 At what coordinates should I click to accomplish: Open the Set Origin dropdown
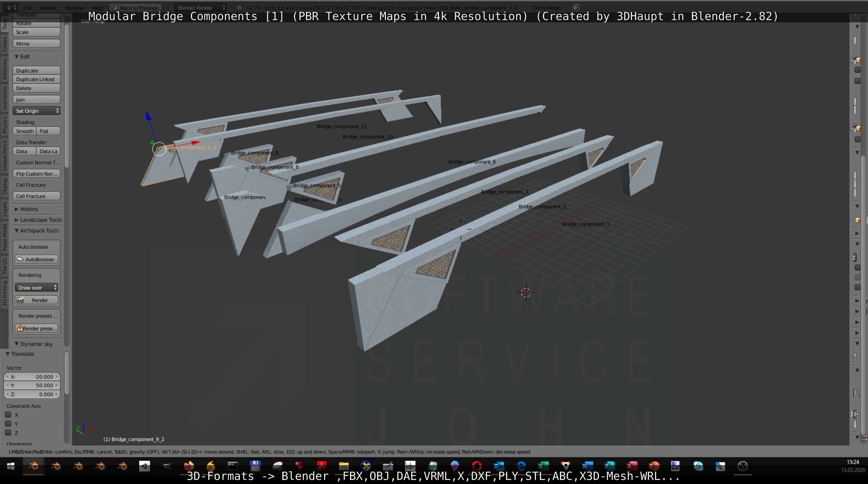pyautogui.click(x=36, y=111)
